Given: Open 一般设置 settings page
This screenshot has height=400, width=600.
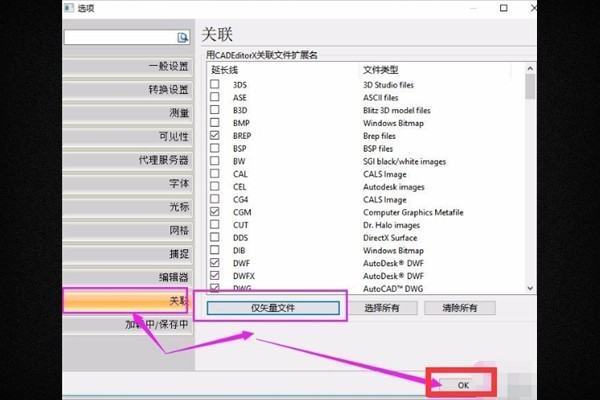Looking at the screenshot, I should (128, 66).
